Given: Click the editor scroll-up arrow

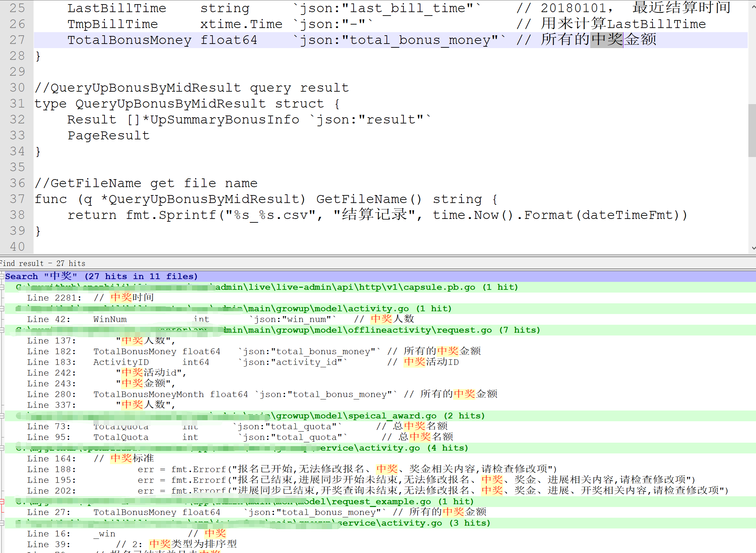Looking at the screenshot, I should pos(753,6).
